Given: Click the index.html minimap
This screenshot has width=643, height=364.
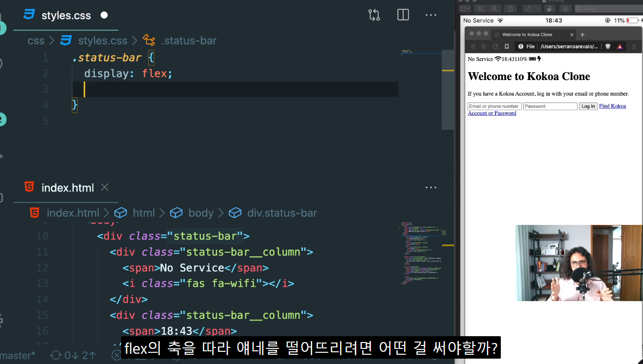Looking at the screenshot, I should pos(420,254).
